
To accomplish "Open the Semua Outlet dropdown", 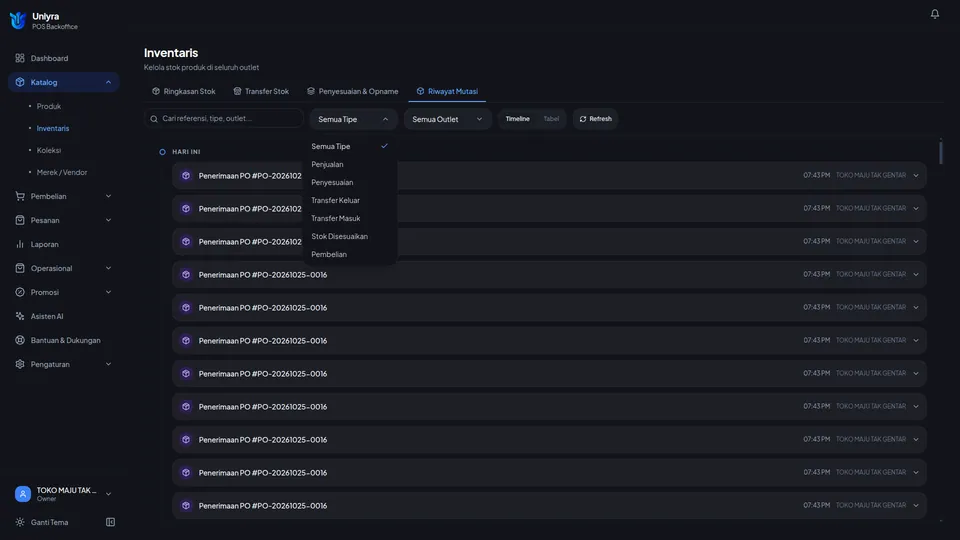I will pos(448,119).
